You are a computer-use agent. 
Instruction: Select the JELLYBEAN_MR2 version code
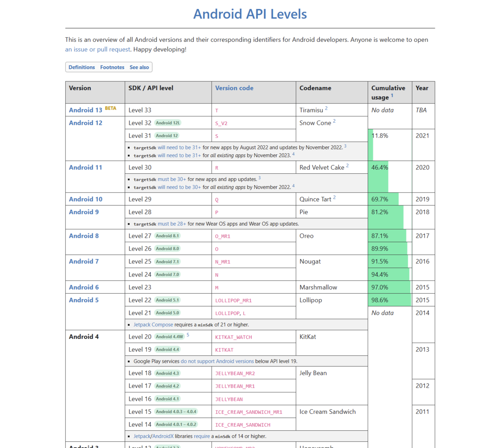pyautogui.click(x=235, y=373)
